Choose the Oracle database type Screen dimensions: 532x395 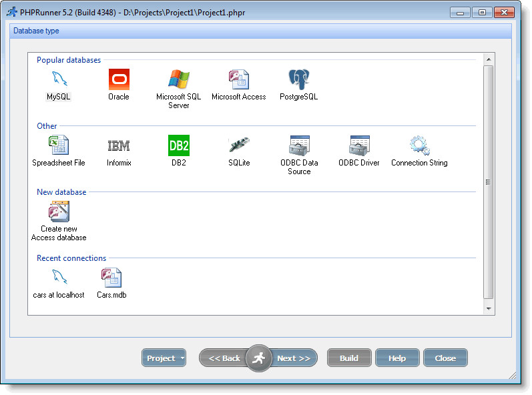pos(119,79)
